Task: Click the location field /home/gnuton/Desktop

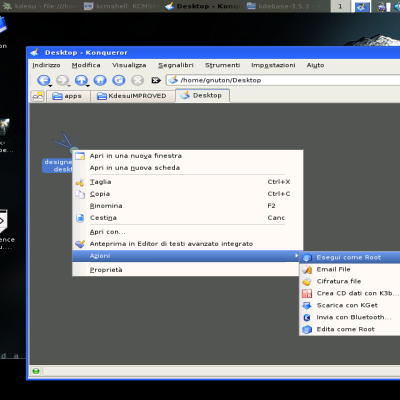Action: point(283,80)
